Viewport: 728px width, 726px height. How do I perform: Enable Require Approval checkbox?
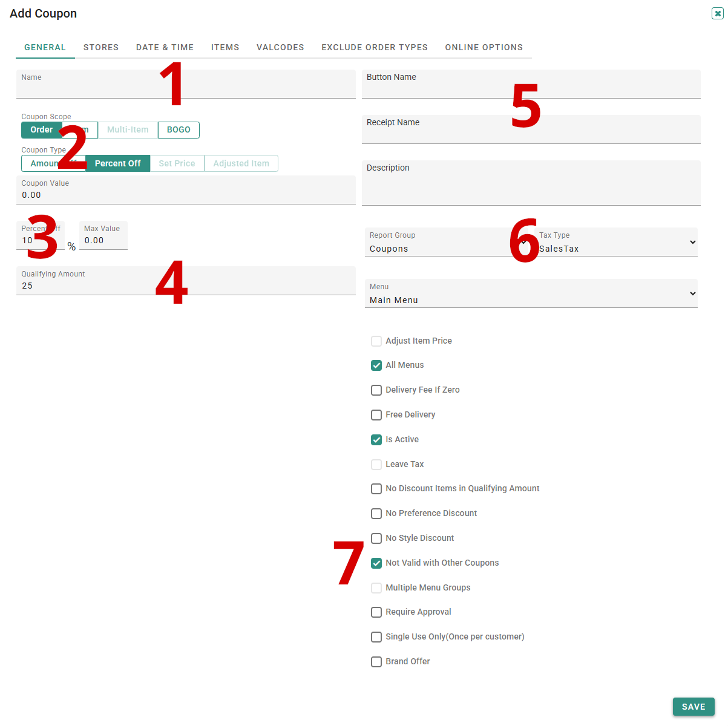click(376, 612)
